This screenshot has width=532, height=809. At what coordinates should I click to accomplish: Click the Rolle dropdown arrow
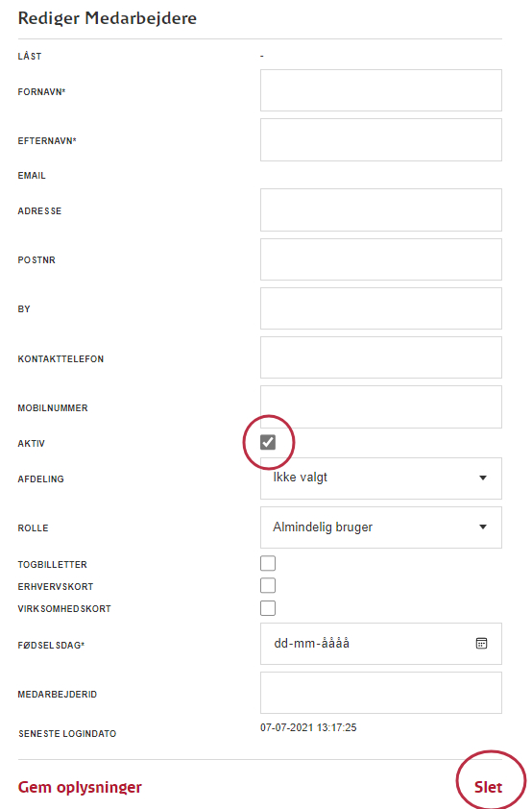click(x=483, y=527)
